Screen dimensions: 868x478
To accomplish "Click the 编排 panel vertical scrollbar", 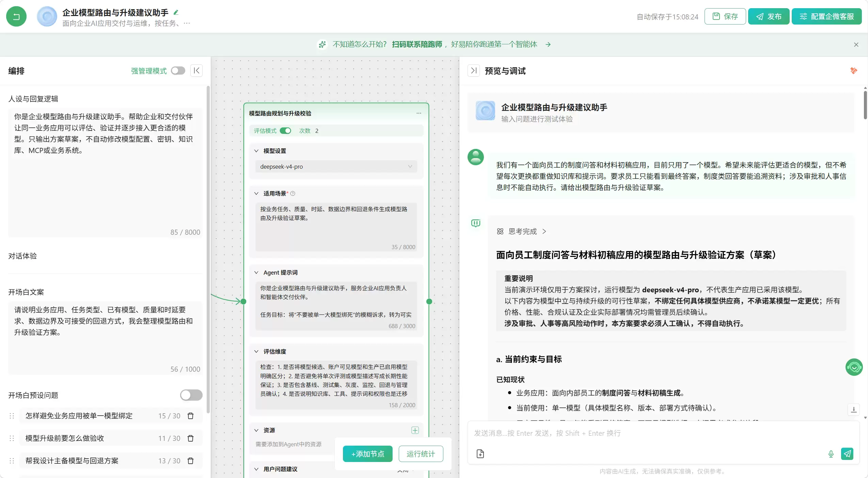I will tap(208, 249).
